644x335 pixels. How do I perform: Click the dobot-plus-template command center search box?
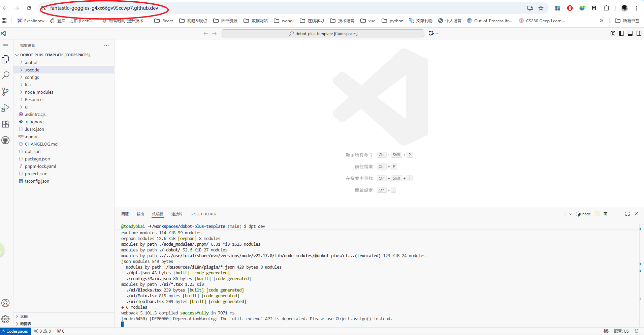click(323, 33)
